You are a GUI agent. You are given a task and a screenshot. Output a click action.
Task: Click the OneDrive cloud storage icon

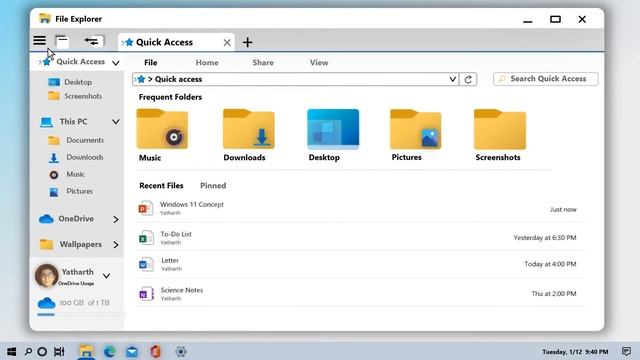click(x=46, y=303)
